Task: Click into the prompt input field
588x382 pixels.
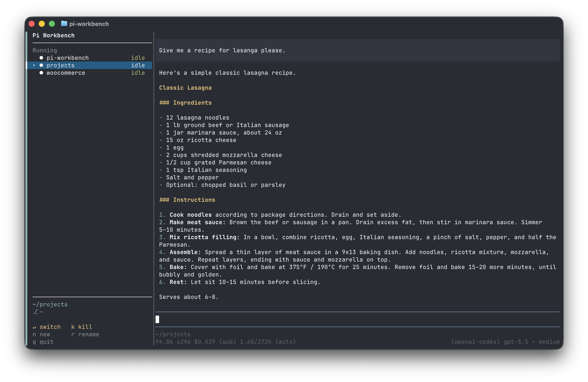Action: (358, 319)
